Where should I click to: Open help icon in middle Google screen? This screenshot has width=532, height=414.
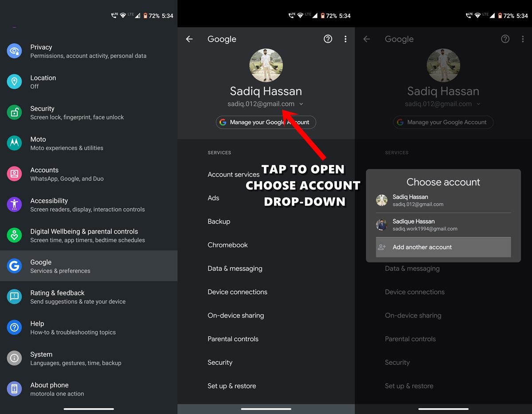(328, 39)
